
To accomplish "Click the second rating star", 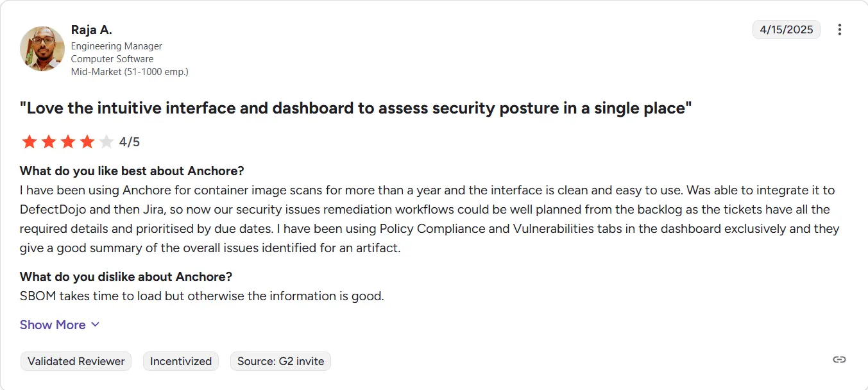I will click(49, 142).
